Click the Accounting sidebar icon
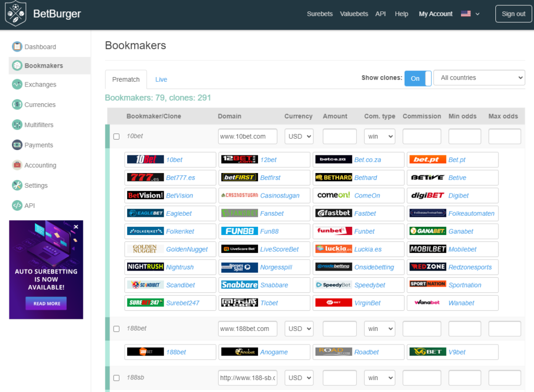Screen dimensions: 534x392 (x=17, y=165)
